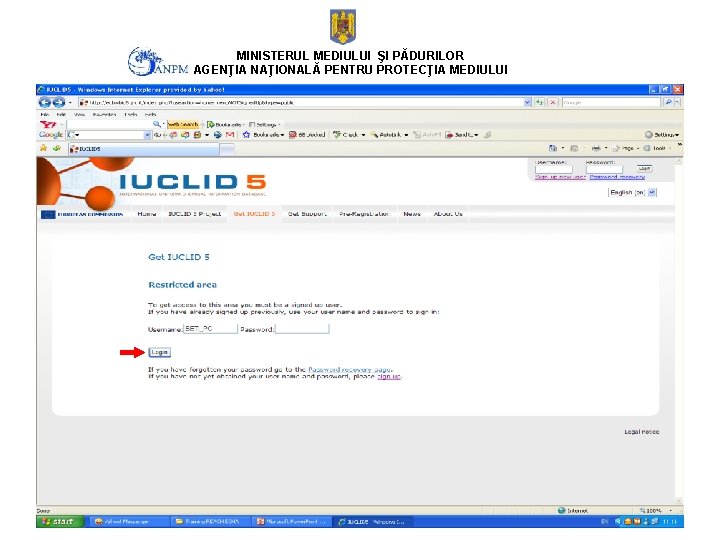Open the Favorites menu

104,114
